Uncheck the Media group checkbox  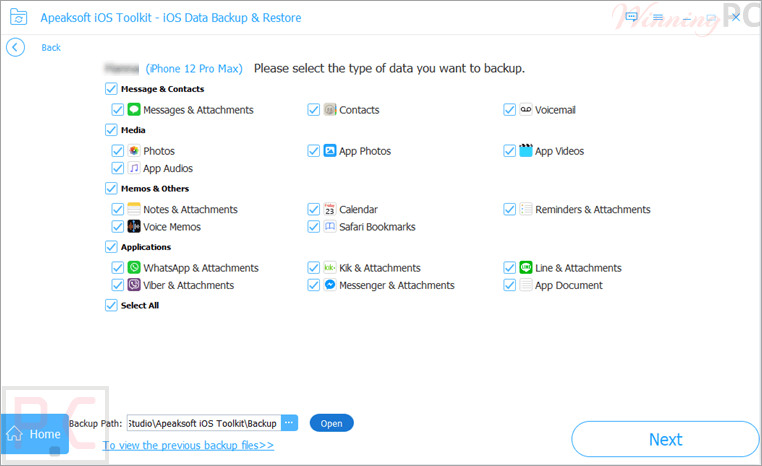111,130
